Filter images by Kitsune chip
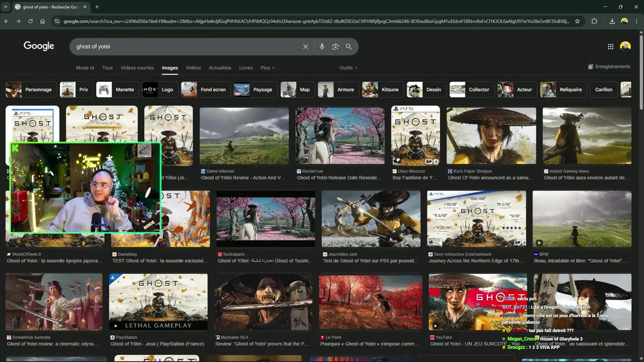The height and width of the screenshot is (362, 644). [x=382, y=89]
